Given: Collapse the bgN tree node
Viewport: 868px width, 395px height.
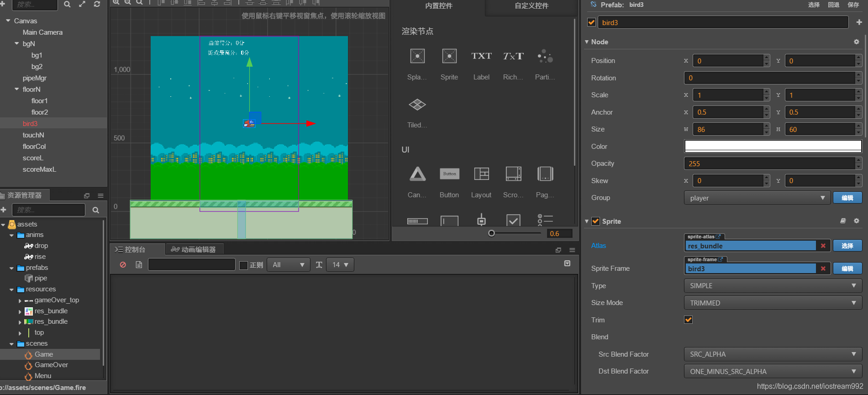Looking at the screenshot, I should pyautogui.click(x=17, y=43).
